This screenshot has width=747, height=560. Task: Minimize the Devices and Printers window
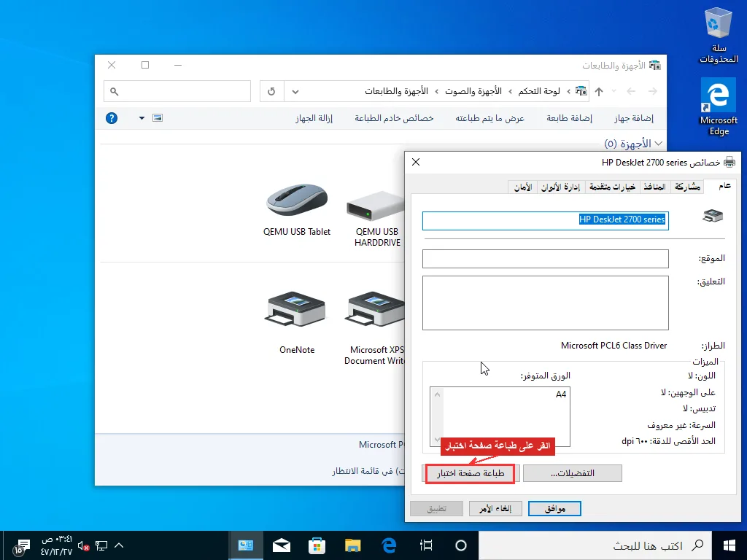tap(178, 65)
